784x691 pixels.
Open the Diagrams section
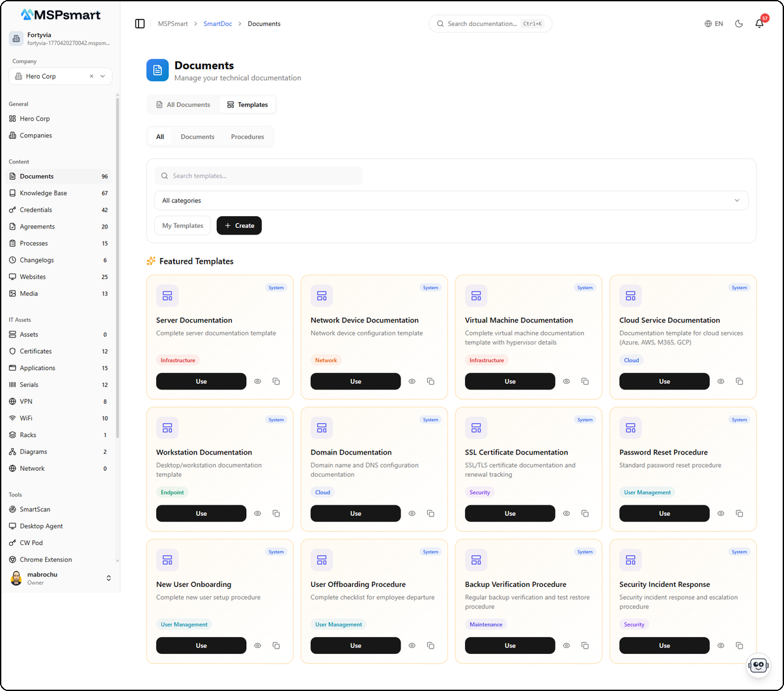tap(36, 451)
